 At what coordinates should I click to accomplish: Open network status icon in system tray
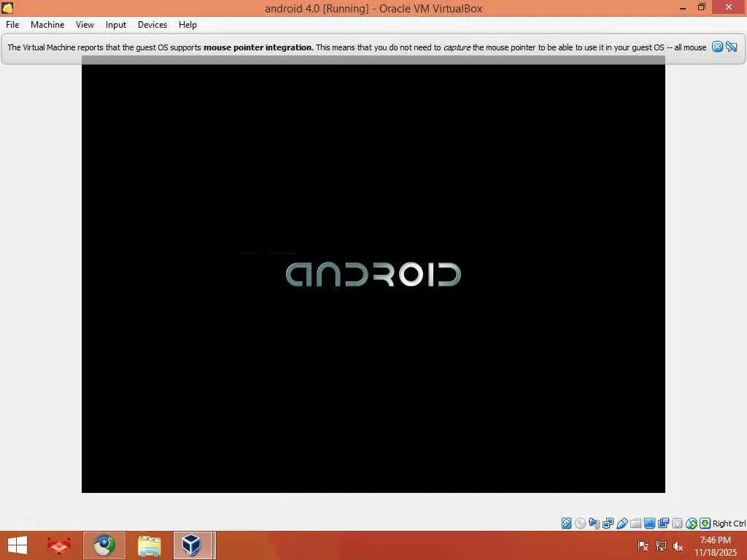(x=661, y=545)
